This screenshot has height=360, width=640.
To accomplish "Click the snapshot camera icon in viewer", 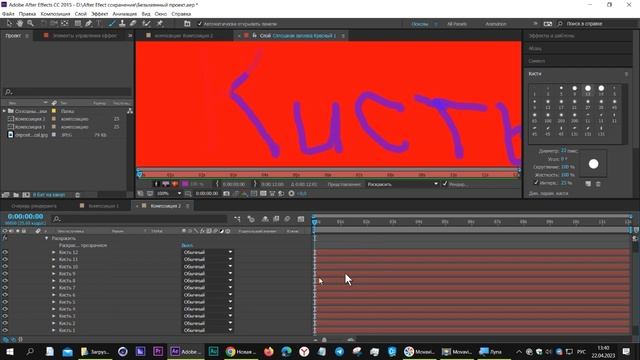I will coord(227,193).
